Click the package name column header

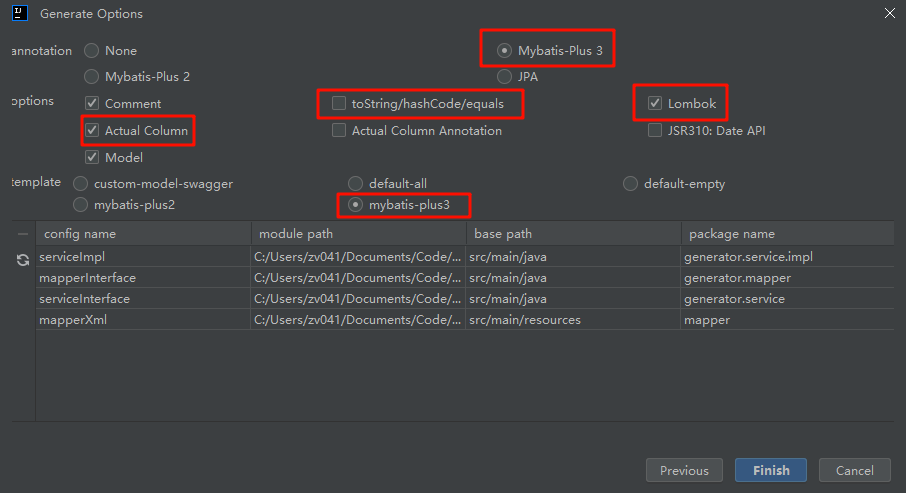[788, 233]
